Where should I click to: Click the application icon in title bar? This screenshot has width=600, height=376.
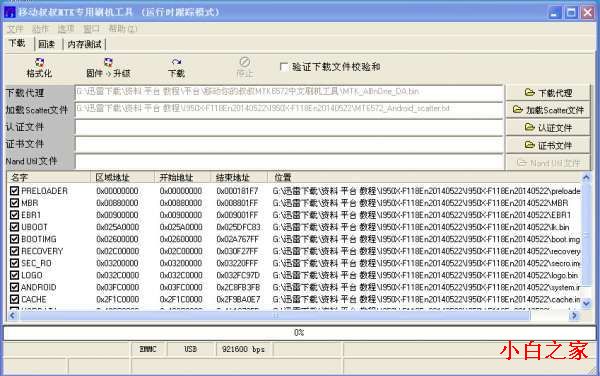point(10,12)
